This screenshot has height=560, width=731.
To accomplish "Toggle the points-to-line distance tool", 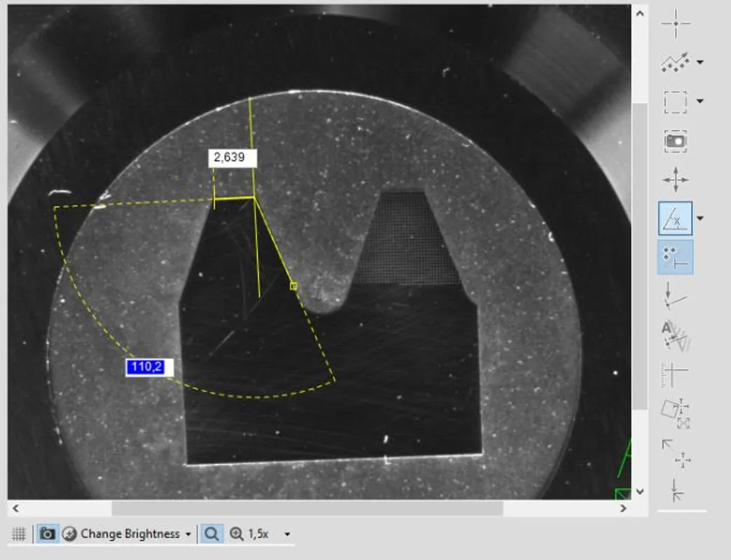I will click(x=675, y=257).
